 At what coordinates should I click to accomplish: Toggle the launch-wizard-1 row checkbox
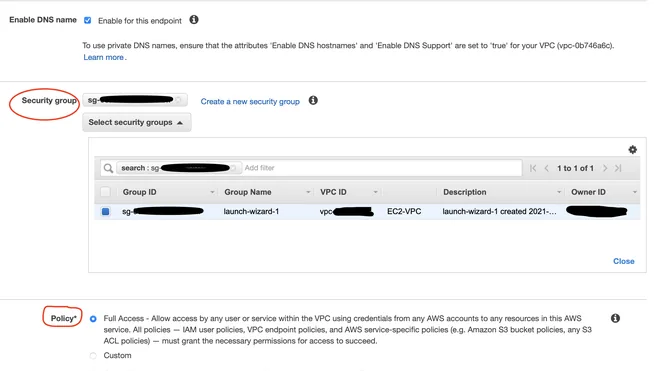coord(106,211)
